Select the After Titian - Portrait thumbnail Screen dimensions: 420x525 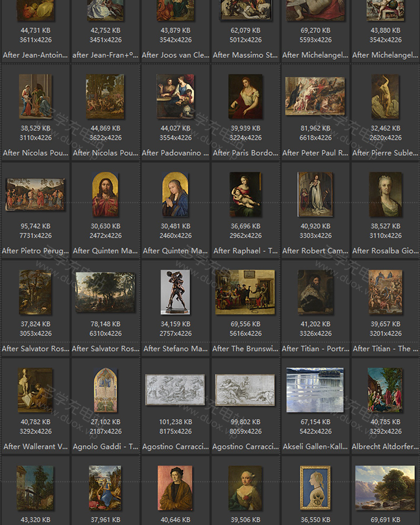click(315, 292)
